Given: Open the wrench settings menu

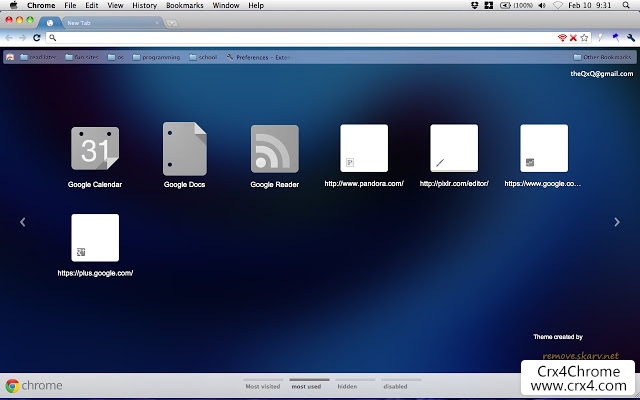Looking at the screenshot, I should [x=631, y=38].
